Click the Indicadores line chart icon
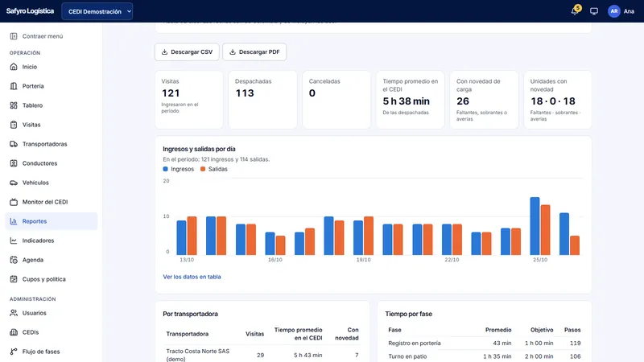This screenshot has height=362, width=644. (x=14, y=240)
